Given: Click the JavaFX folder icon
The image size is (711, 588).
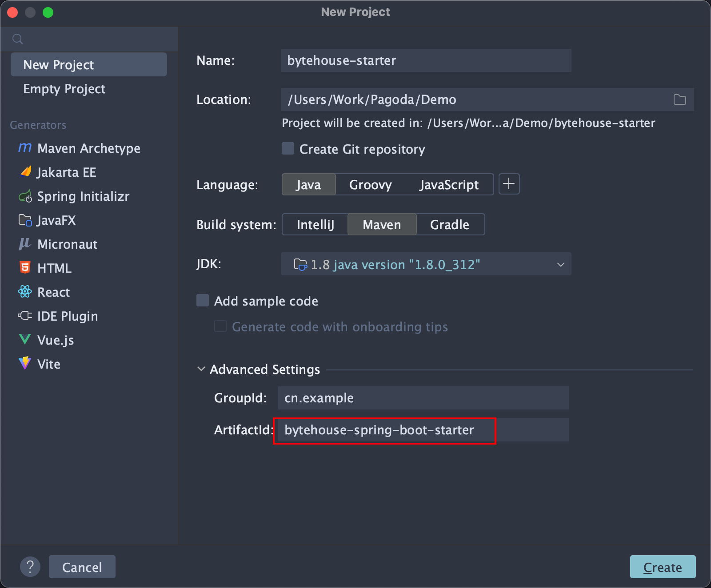Looking at the screenshot, I should pos(25,220).
